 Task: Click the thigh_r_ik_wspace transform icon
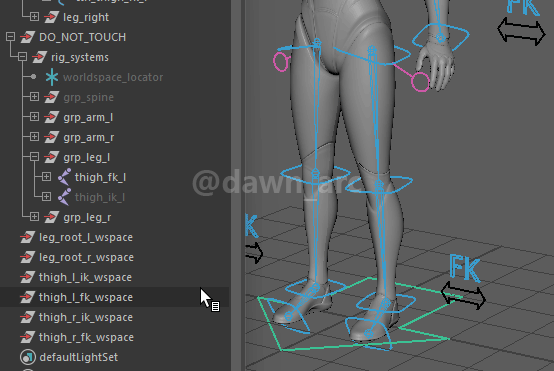pyautogui.click(x=28, y=317)
